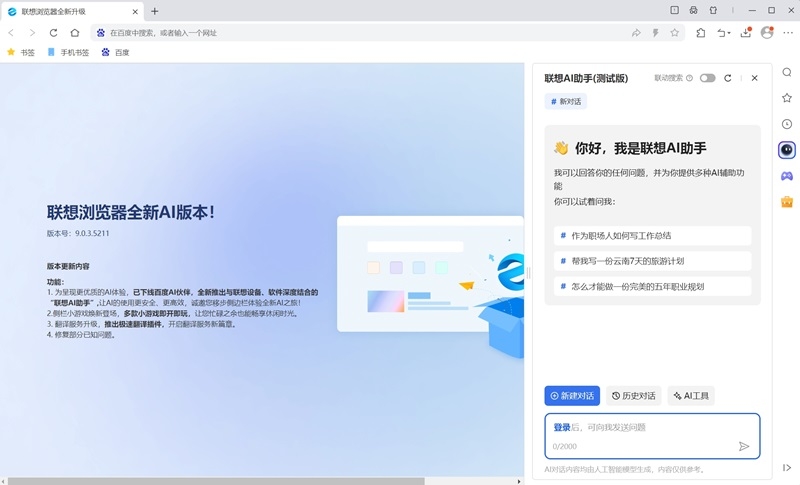Screen dimensions: 800x485
Task: Click the scrollbar right arrow
Action: 519,481
